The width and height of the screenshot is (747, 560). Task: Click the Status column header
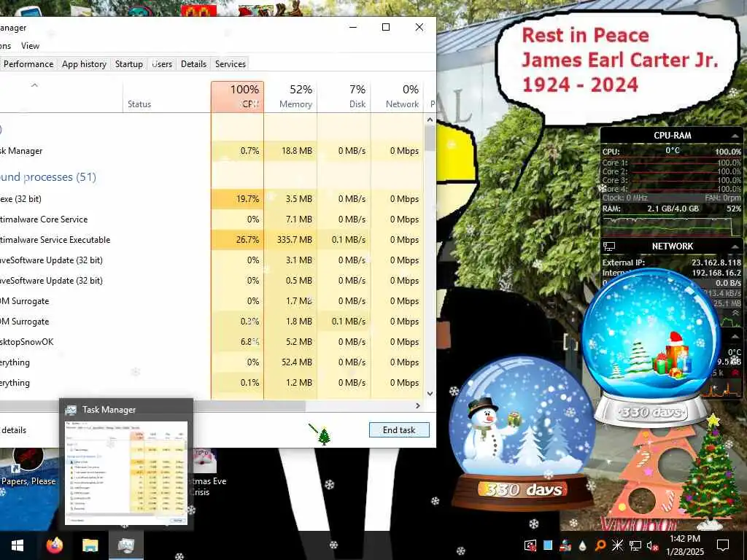coord(167,97)
